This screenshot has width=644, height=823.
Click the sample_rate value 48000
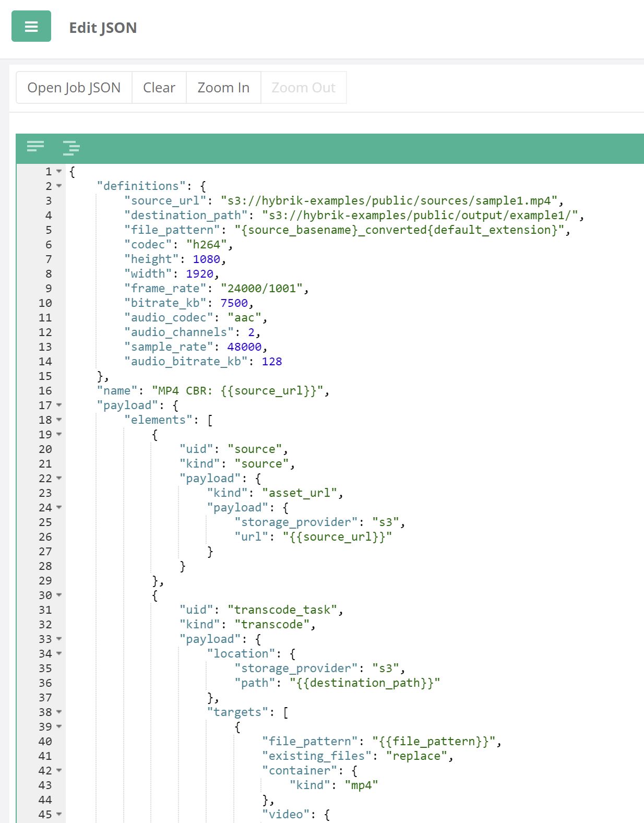click(244, 347)
